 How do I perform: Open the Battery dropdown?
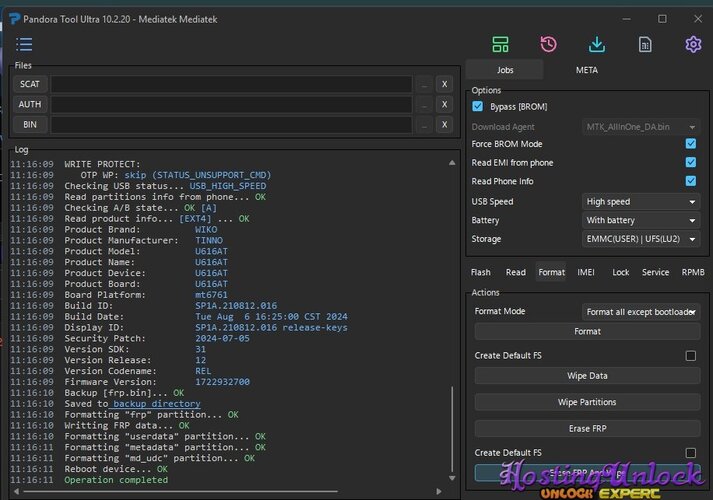point(641,220)
